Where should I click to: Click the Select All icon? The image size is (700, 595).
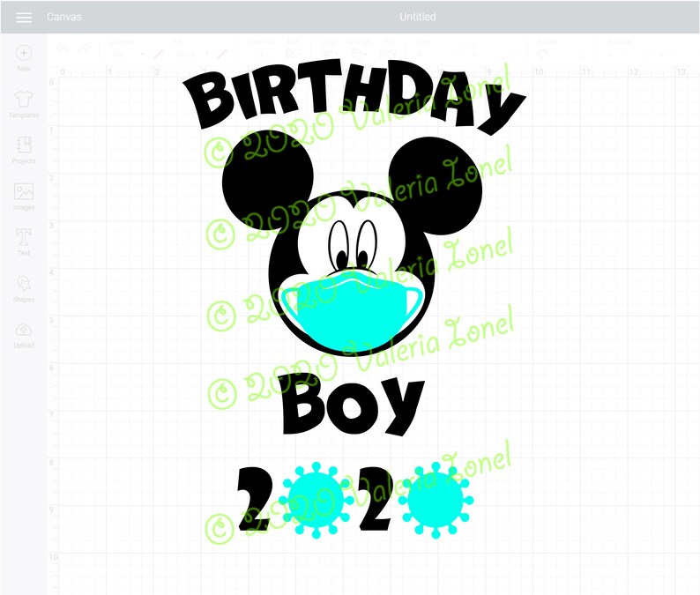[261, 54]
